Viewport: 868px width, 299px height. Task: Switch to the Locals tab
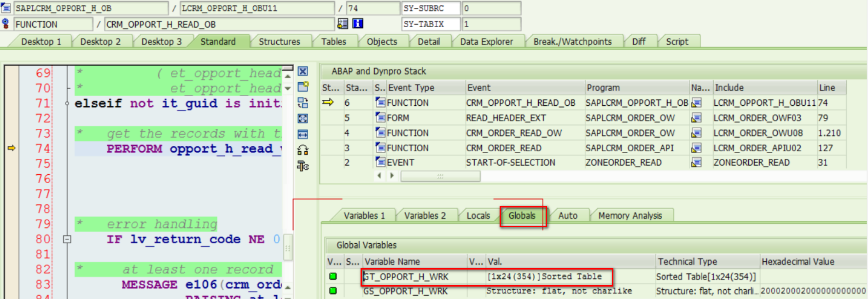click(x=478, y=215)
